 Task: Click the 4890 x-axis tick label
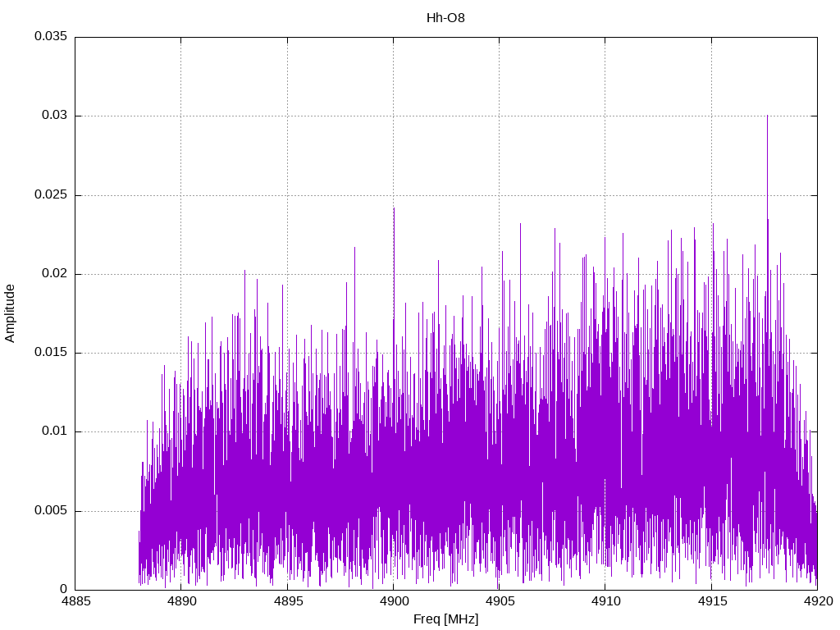click(x=181, y=601)
